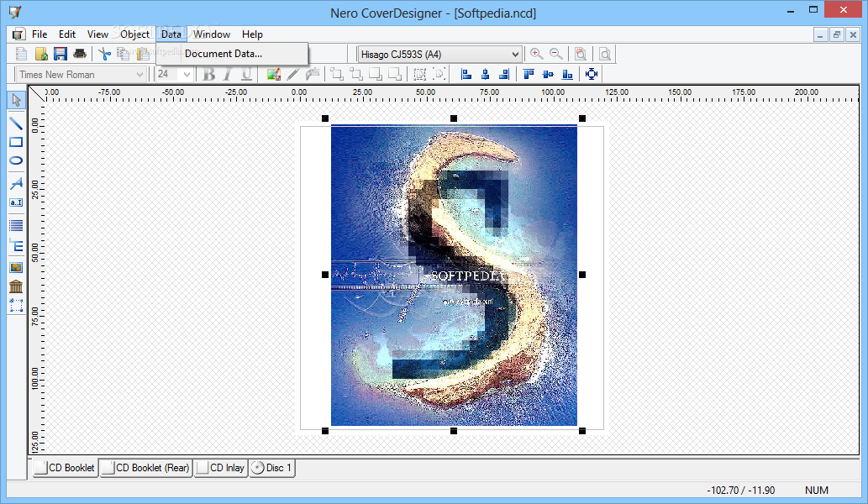
Task: Click the top-center selection handle
Action: (x=454, y=118)
